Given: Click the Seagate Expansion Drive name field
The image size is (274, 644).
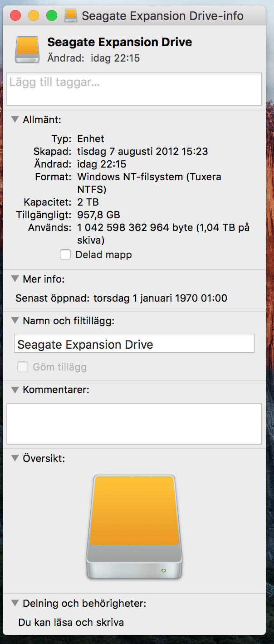Looking at the screenshot, I should 134,344.
